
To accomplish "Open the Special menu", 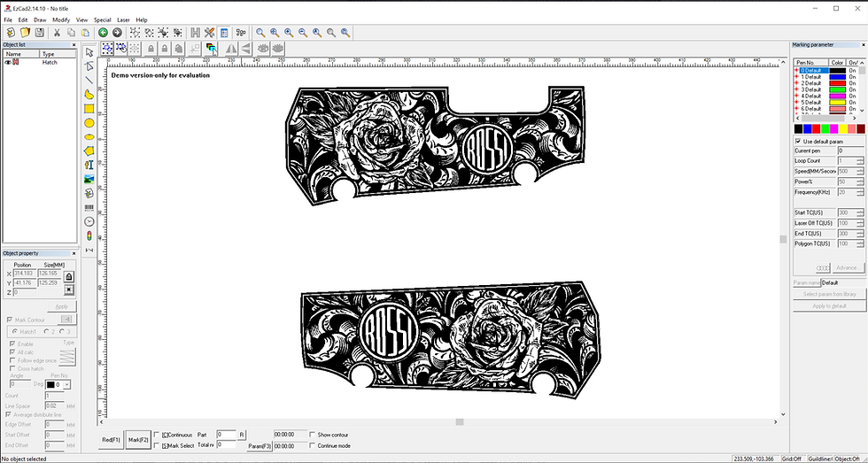I will point(103,19).
